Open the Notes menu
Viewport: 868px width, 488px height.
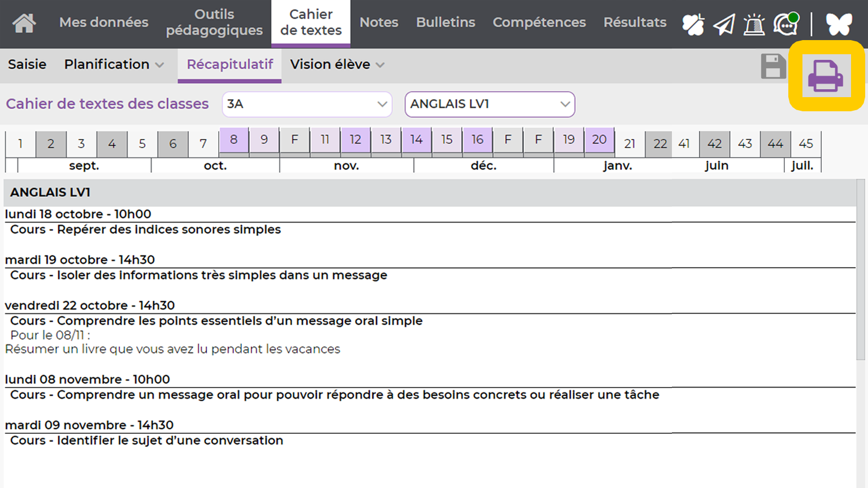click(379, 23)
